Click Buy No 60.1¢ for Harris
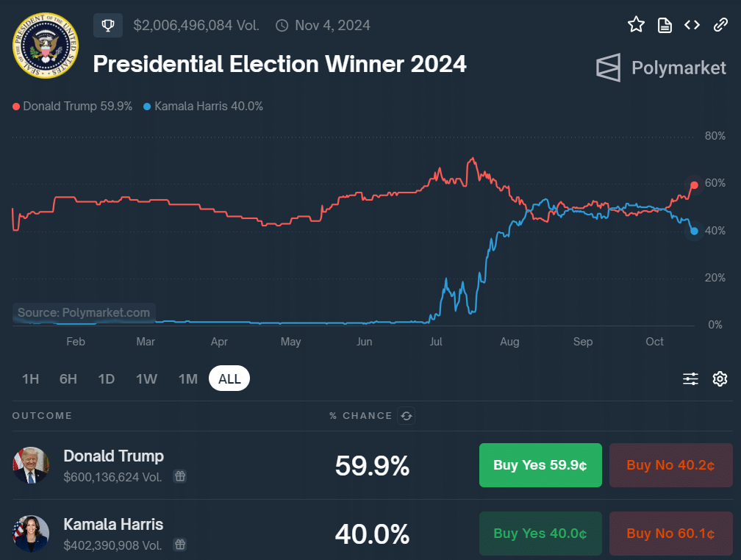 click(670, 534)
